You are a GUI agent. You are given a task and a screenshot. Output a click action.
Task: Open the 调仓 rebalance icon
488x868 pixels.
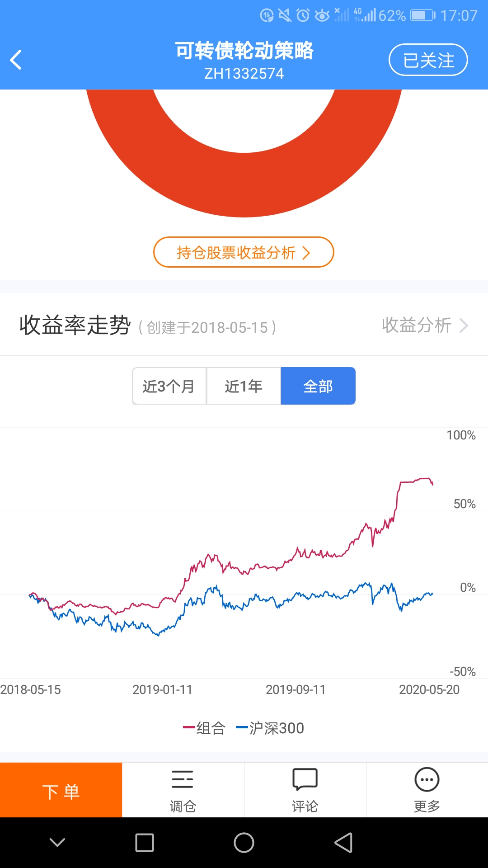pos(183,790)
